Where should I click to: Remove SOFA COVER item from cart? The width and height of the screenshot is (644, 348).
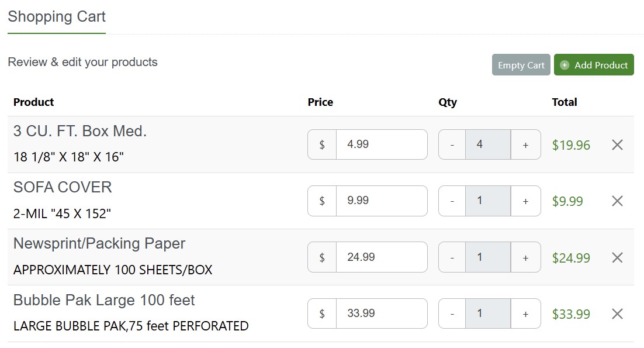tap(617, 201)
